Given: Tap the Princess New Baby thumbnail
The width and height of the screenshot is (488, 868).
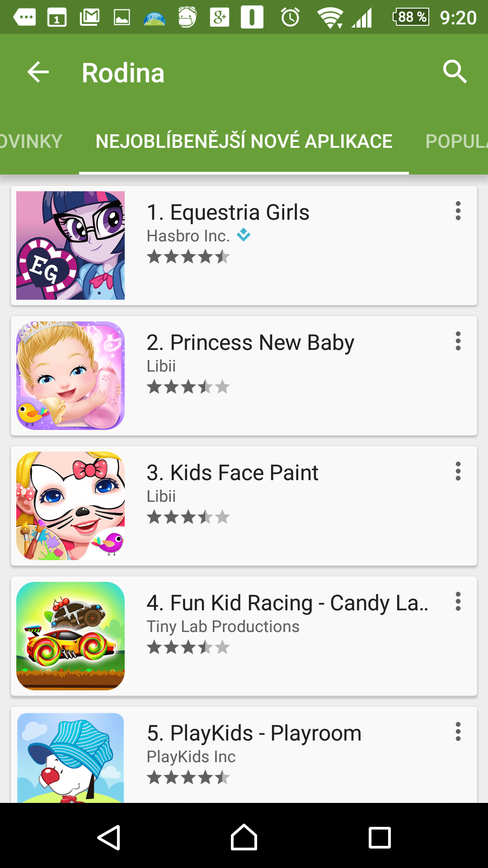Looking at the screenshot, I should point(70,376).
